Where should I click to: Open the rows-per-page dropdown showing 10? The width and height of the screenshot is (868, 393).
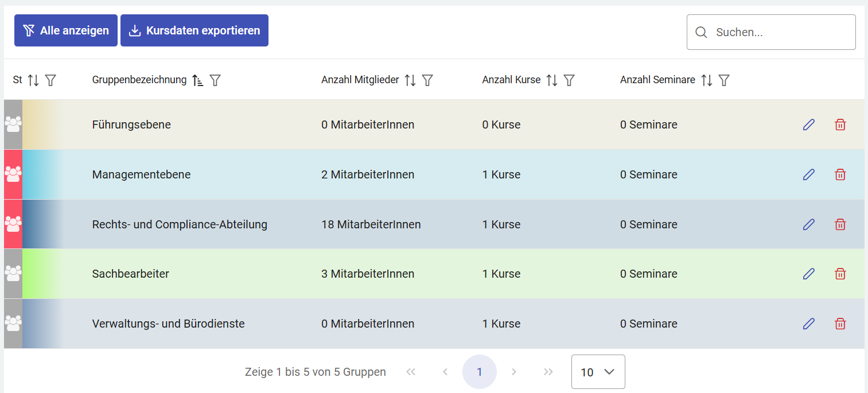(598, 372)
